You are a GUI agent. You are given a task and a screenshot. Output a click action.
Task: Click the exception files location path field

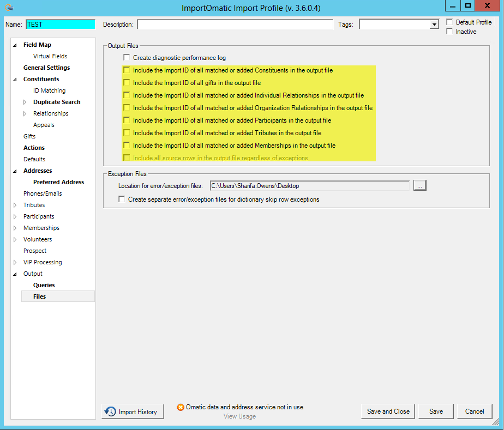click(310, 186)
